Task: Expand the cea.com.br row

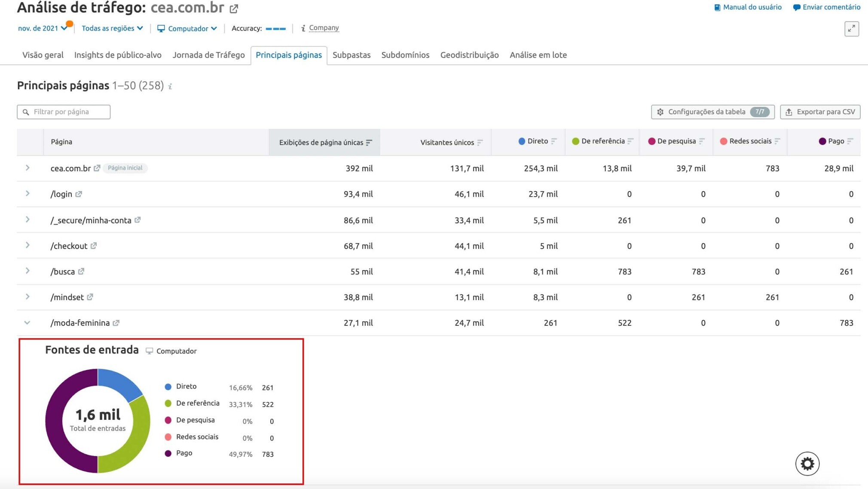Action: click(28, 168)
